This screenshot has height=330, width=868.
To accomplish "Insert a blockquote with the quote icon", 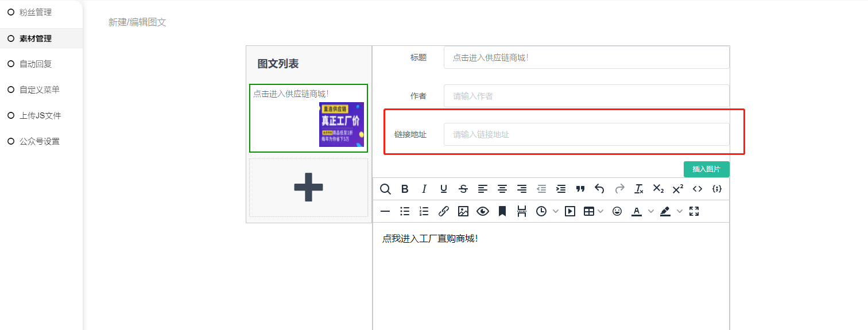I will [580, 189].
